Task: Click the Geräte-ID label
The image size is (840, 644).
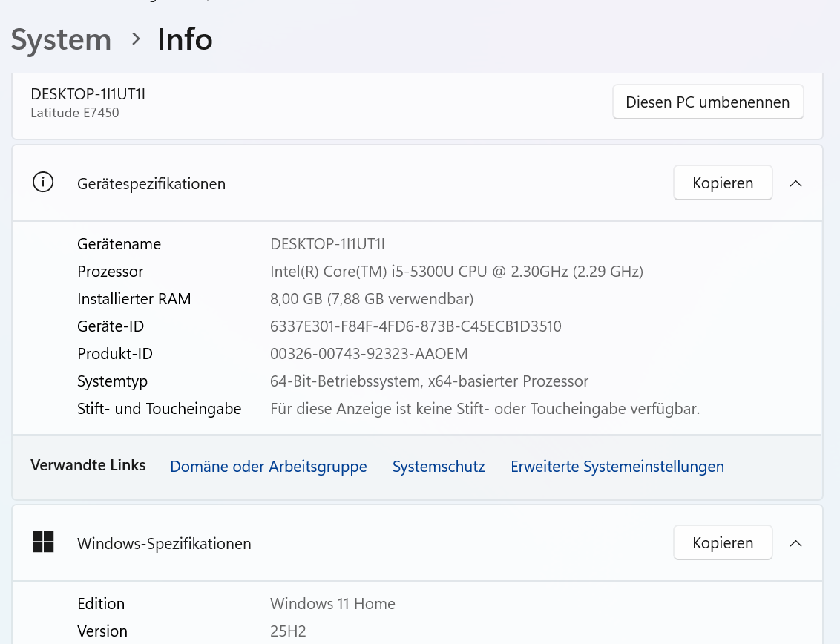Action: point(111,326)
